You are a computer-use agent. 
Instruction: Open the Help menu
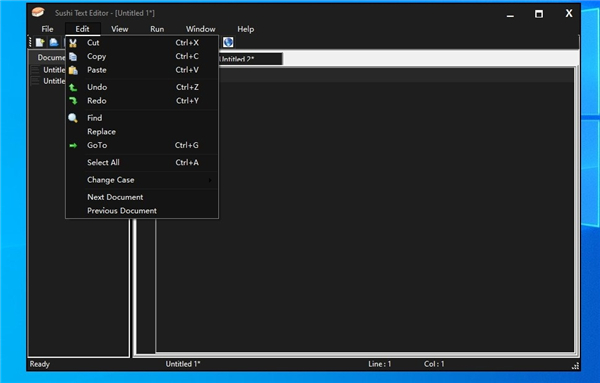[x=246, y=29]
